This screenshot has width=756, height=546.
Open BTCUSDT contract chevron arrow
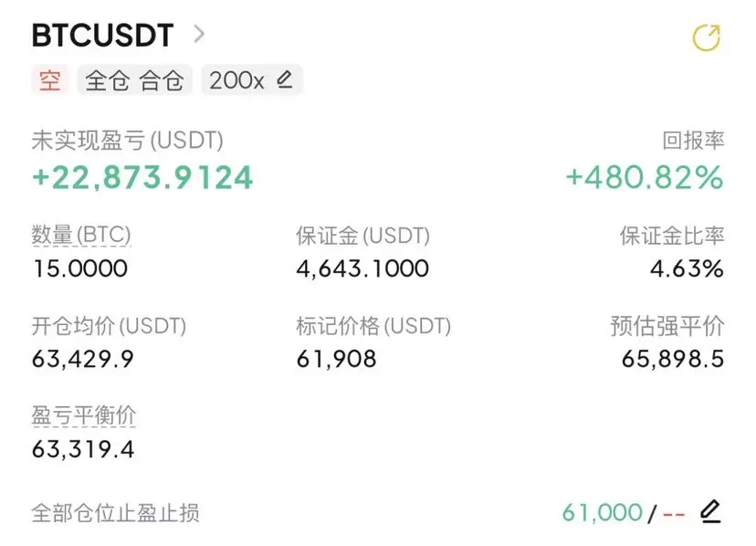click(199, 35)
